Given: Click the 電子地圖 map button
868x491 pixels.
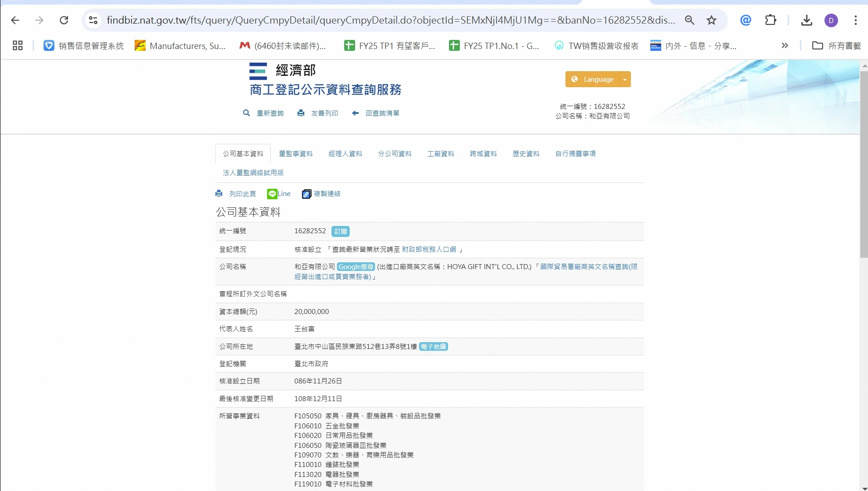Looking at the screenshot, I should click(433, 347).
